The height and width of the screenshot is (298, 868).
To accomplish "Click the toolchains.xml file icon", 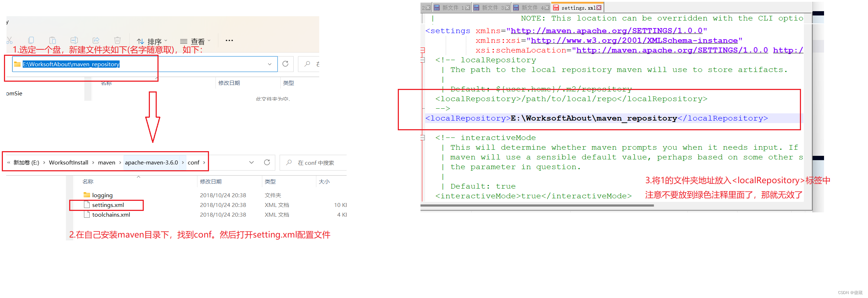I will click(x=86, y=215).
